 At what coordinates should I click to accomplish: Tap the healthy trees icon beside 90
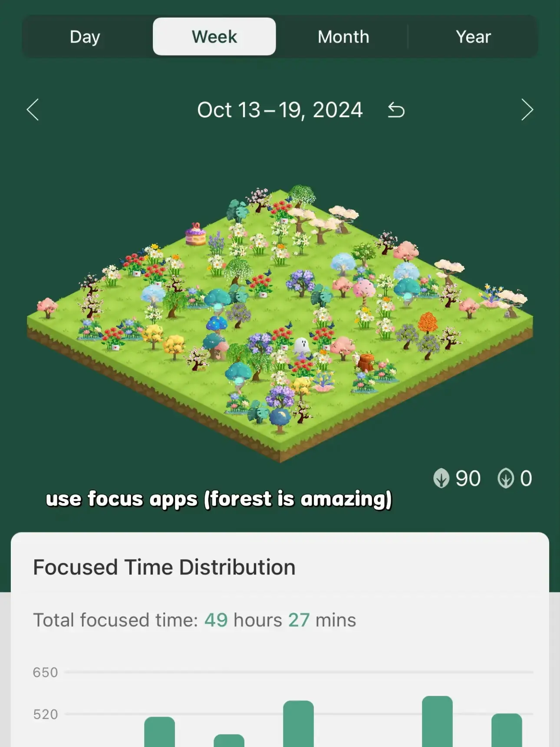[441, 478]
